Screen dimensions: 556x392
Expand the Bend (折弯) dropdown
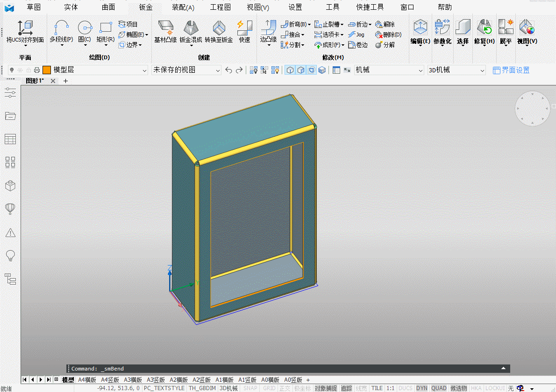(309, 24)
